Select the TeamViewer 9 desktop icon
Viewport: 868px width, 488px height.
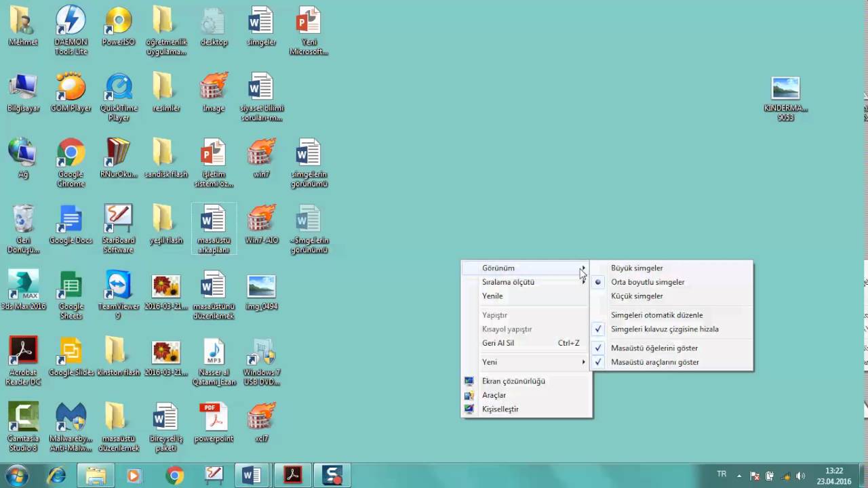coord(119,295)
